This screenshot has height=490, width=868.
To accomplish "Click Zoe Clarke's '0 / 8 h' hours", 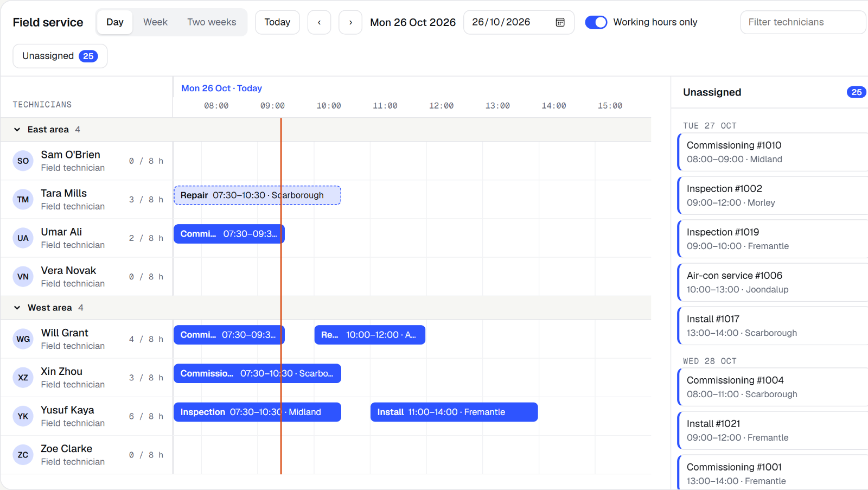I will [x=146, y=455].
